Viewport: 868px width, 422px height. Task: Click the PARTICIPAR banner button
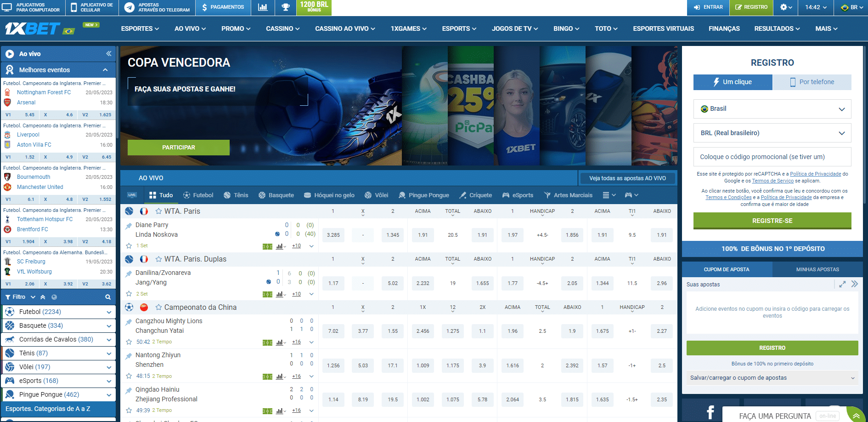pyautogui.click(x=179, y=148)
